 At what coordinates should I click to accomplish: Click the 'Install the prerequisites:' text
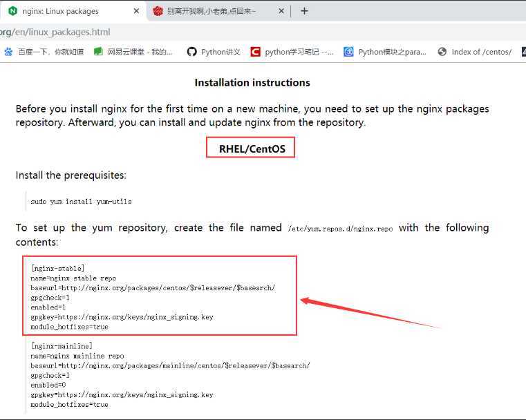[x=71, y=175]
